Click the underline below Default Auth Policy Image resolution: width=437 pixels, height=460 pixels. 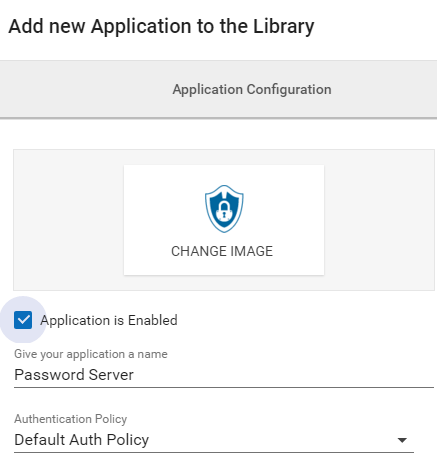214,452
